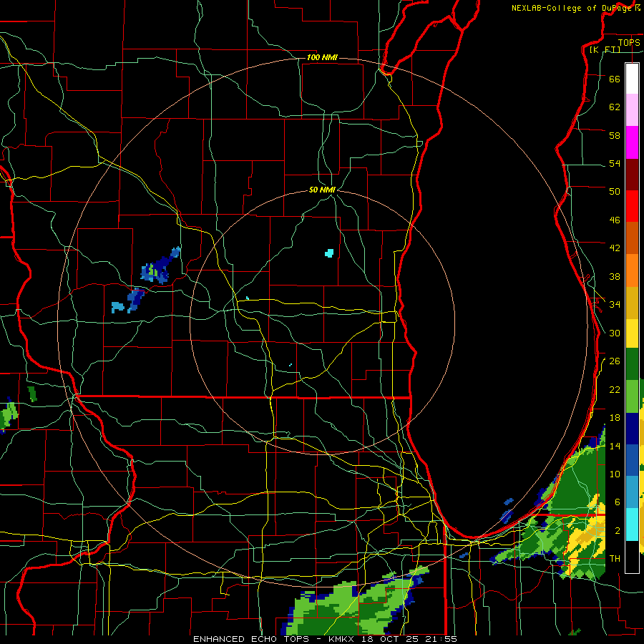The height and width of the screenshot is (644, 644).
Task: Click the 34 legend number
Action: (x=615, y=304)
